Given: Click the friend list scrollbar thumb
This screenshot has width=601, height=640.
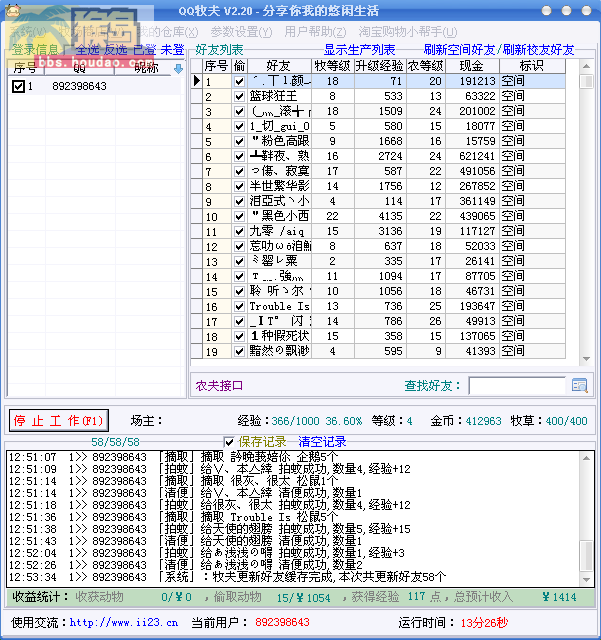Looking at the screenshot, I should [x=586, y=81].
